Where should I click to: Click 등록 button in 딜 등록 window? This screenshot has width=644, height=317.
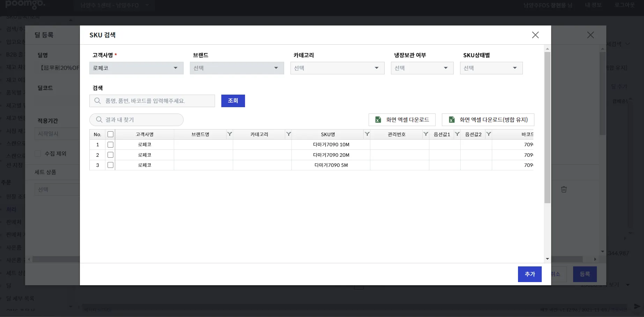coord(585,274)
